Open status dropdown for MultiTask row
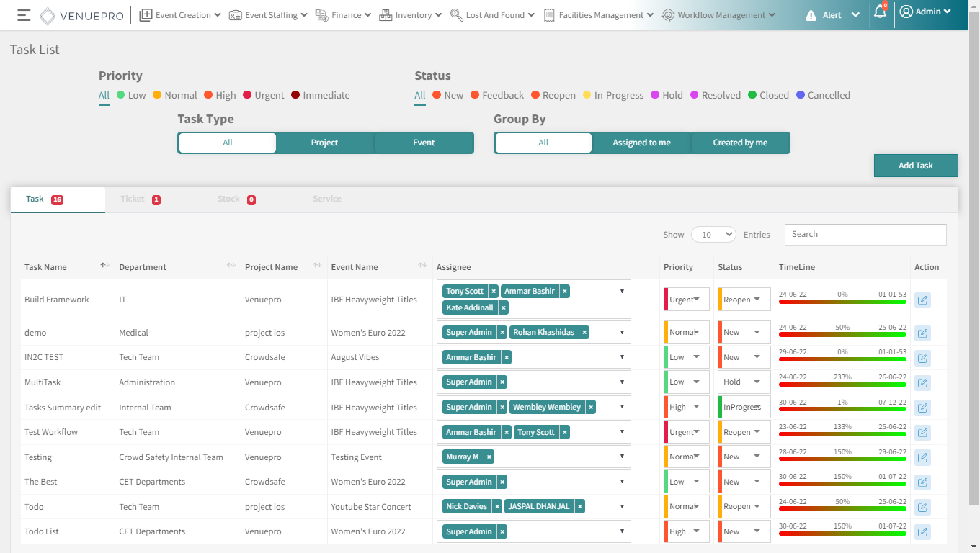This screenshot has width=980, height=553. point(744,382)
